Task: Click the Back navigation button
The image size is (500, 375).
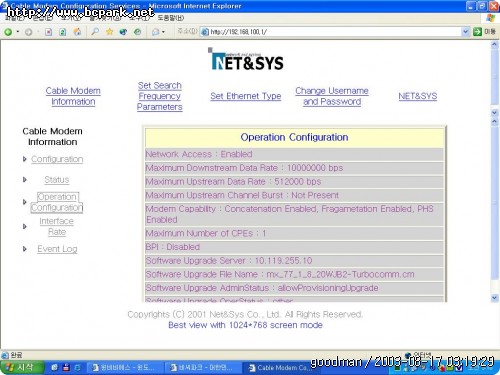Action: coord(8,32)
